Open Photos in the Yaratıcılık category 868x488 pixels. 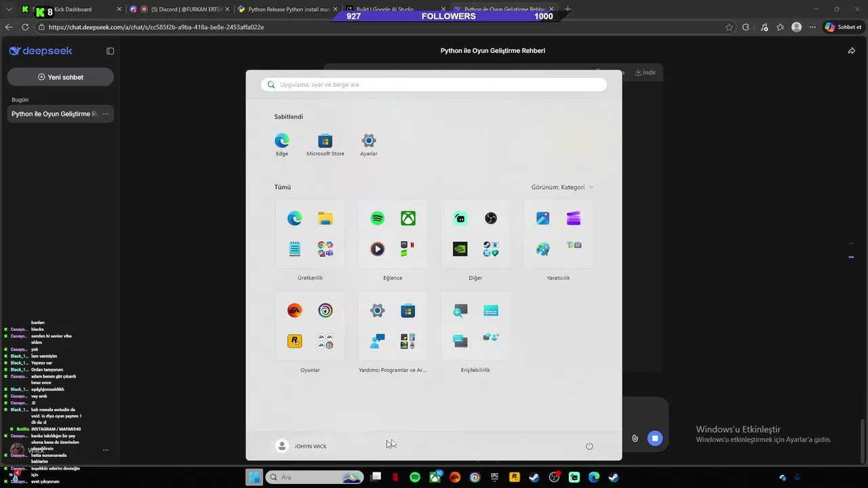tap(543, 218)
